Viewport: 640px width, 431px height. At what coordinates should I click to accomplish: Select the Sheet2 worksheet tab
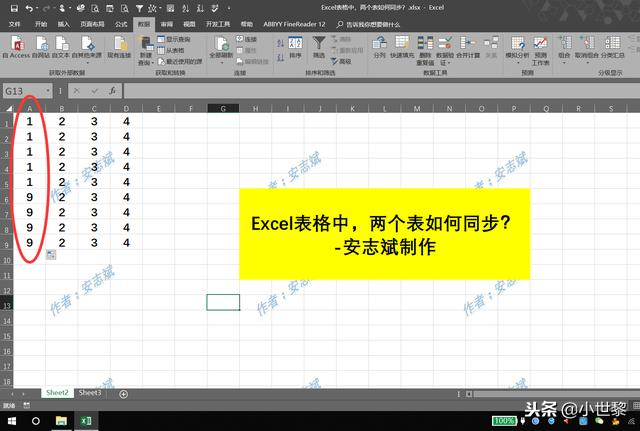(57, 393)
